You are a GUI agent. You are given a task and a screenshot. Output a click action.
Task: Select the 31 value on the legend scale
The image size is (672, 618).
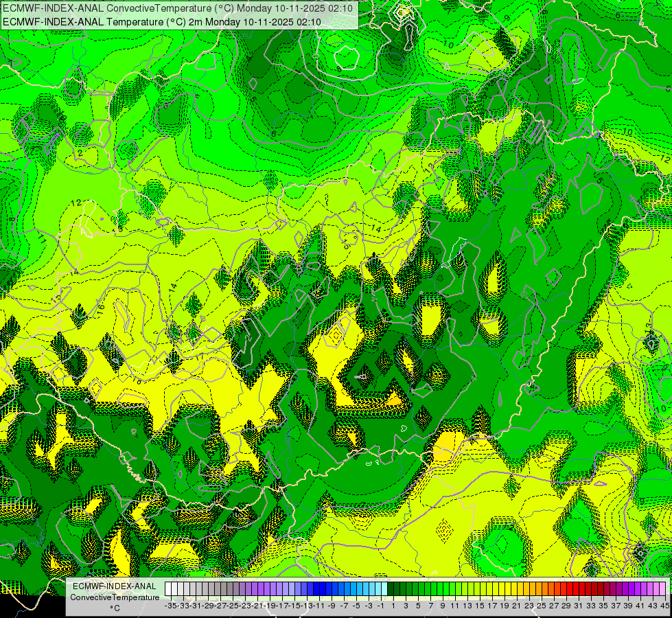click(579, 606)
